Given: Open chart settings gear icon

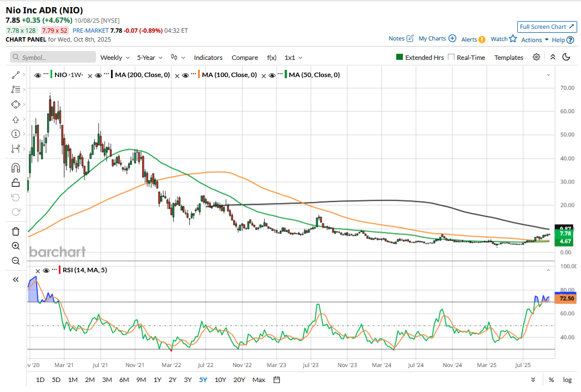Looking at the screenshot, I should pos(536,57).
